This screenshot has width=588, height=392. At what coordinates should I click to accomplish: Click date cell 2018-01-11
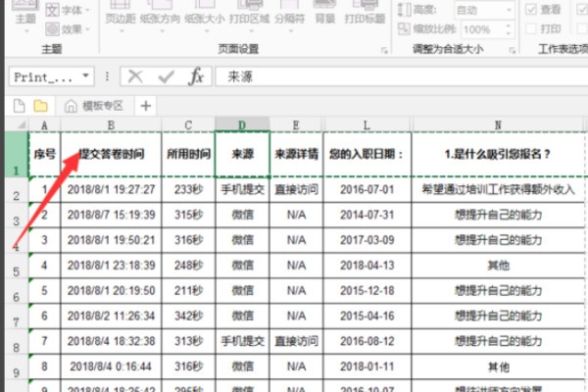click(x=367, y=367)
